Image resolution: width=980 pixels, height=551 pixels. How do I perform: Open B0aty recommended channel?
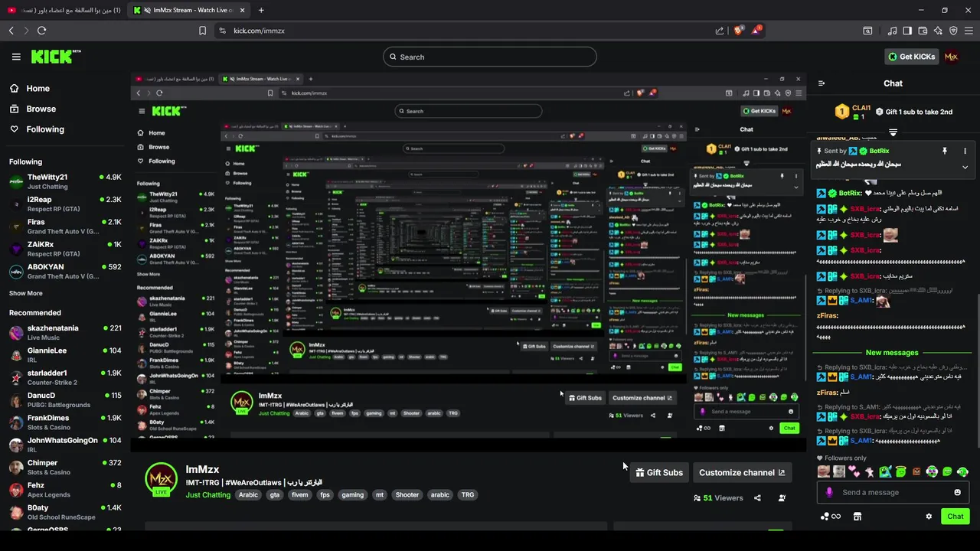[x=65, y=512]
